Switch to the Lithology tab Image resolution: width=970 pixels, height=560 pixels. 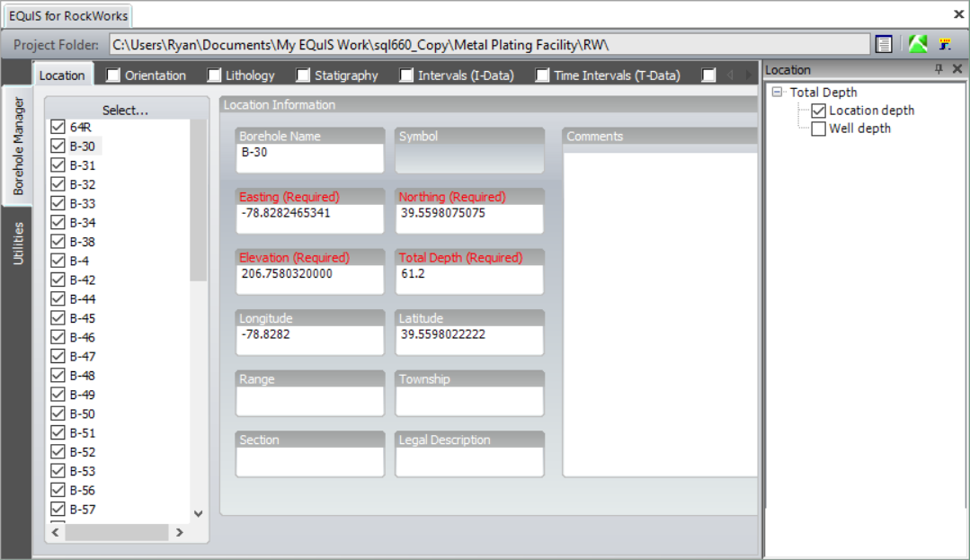click(244, 76)
